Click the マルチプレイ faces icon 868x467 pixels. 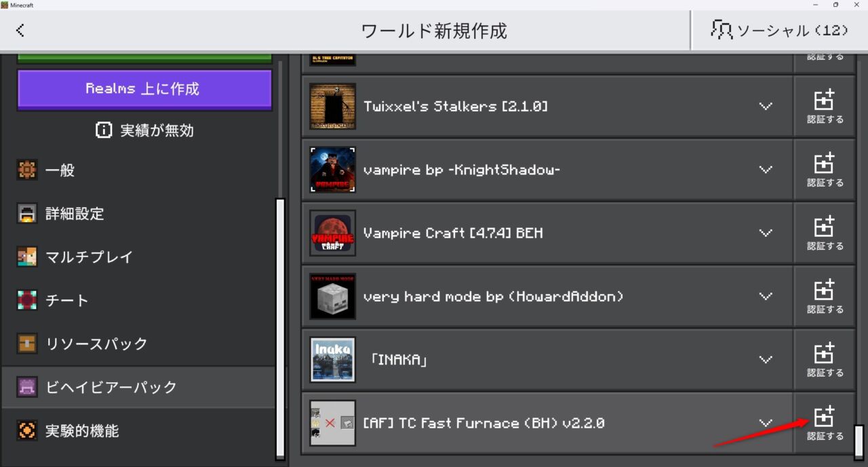(27, 257)
